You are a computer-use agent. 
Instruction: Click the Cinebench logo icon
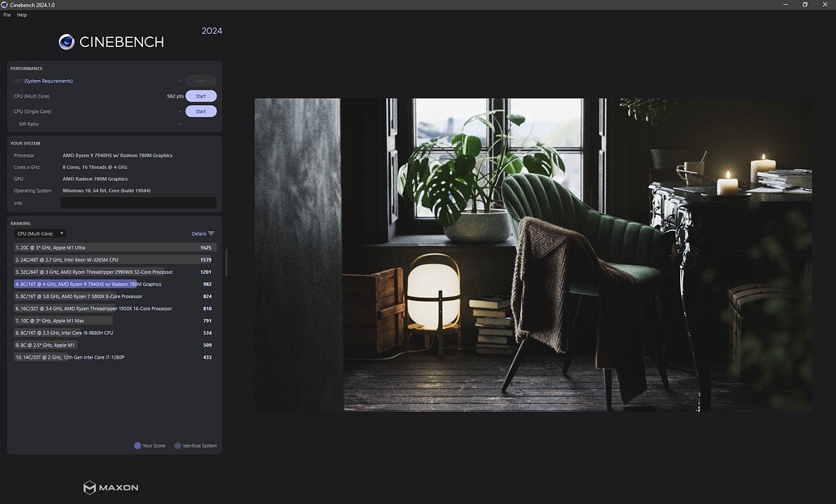(67, 42)
